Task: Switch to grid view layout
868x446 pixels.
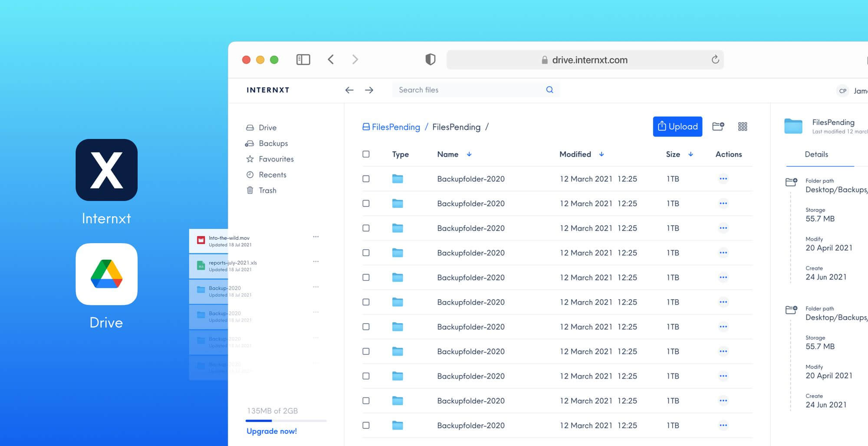Action: [x=743, y=126]
